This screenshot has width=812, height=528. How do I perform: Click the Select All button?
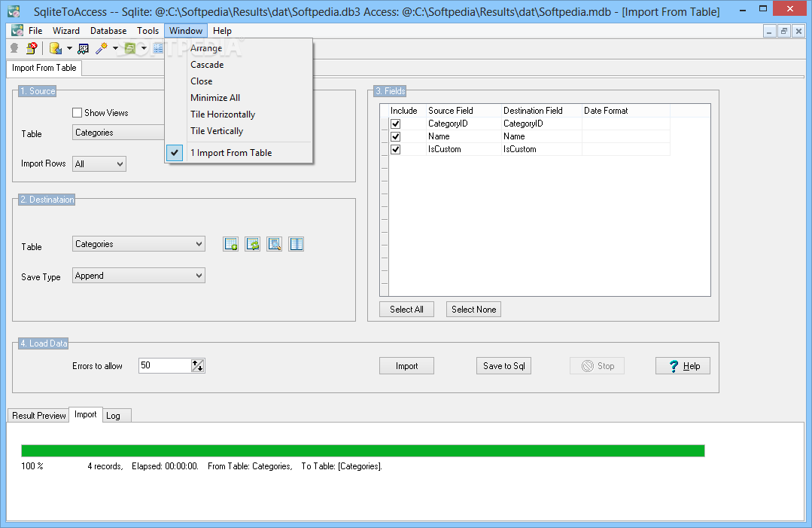click(406, 310)
